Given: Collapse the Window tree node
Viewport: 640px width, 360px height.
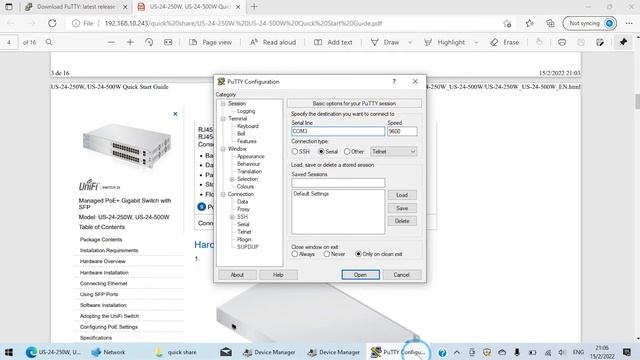Looking at the screenshot, I should (x=223, y=149).
